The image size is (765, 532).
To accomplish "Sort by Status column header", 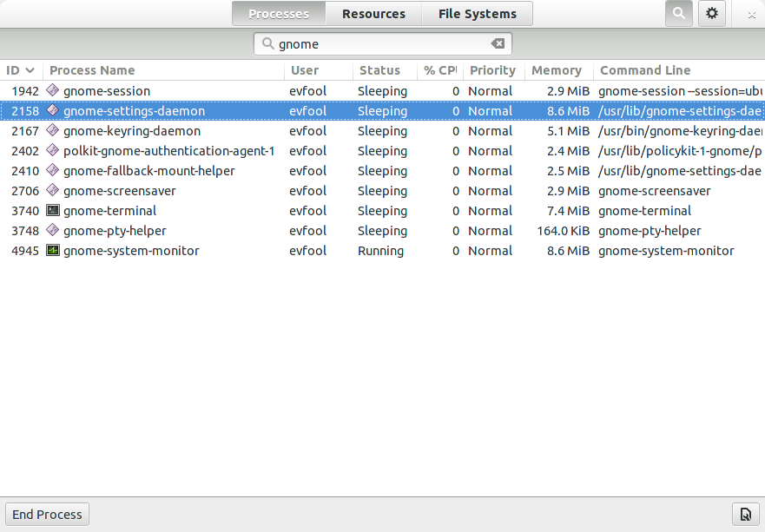I will (x=385, y=70).
